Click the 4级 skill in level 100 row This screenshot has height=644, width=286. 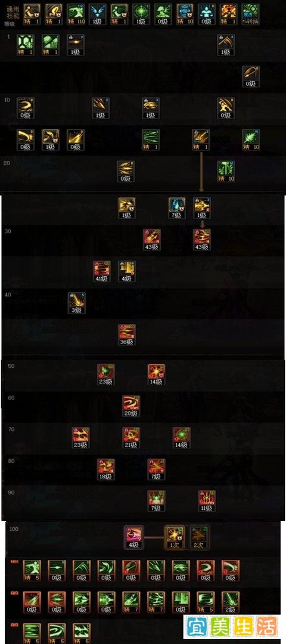[x=134, y=537]
